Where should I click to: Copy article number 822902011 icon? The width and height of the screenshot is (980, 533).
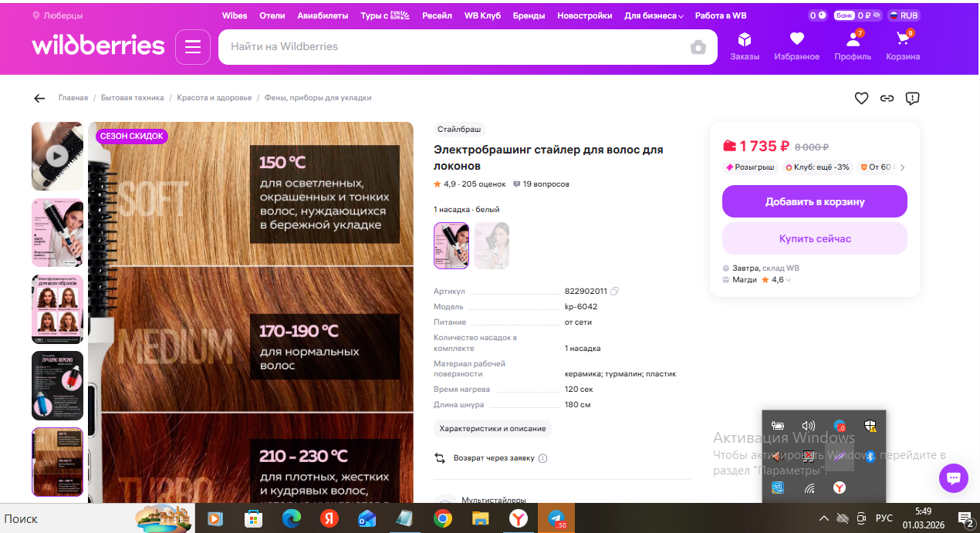click(x=615, y=291)
